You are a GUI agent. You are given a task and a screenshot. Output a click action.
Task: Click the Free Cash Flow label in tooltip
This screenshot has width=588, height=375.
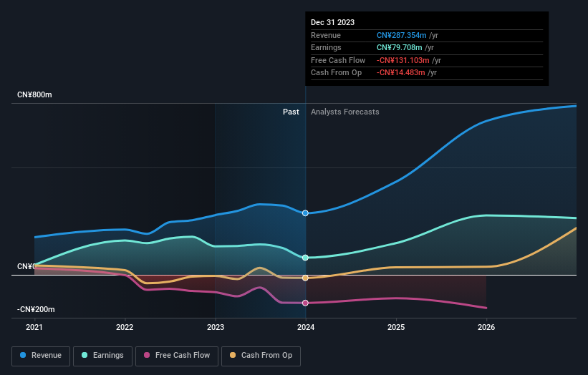point(338,60)
